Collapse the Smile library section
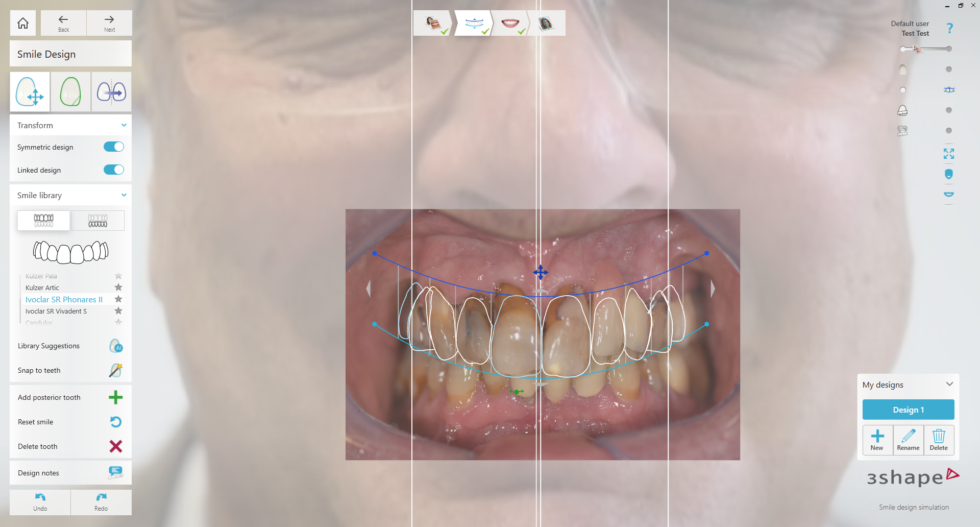The width and height of the screenshot is (980, 527). [124, 195]
